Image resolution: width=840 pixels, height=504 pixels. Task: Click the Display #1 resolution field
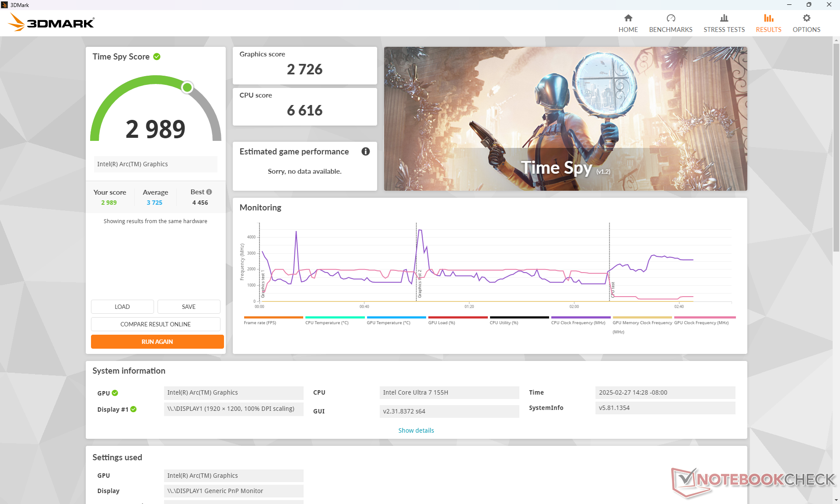coord(234,409)
